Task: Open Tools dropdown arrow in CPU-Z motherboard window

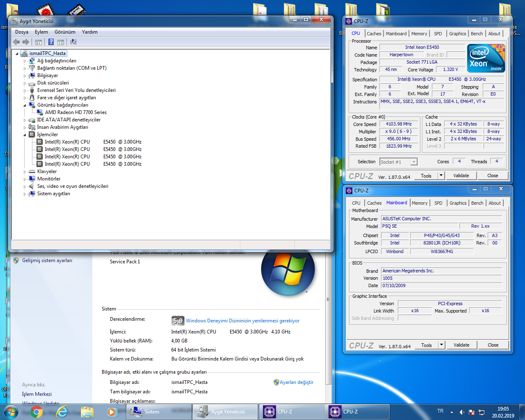Action: coord(441,345)
